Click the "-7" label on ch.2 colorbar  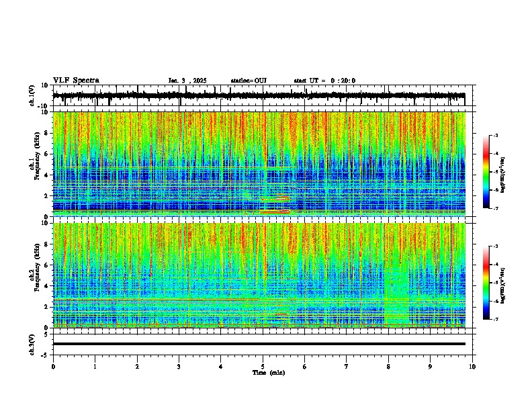495,320
